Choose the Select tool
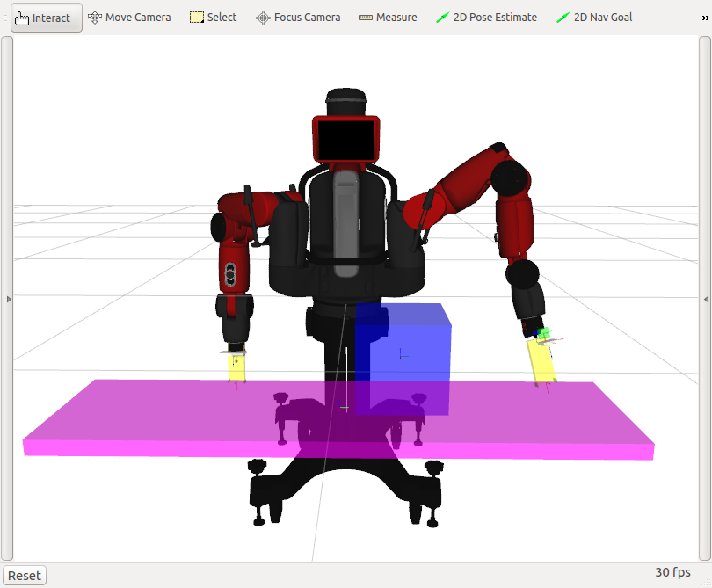This screenshot has width=712, height=588. point(213,18)
